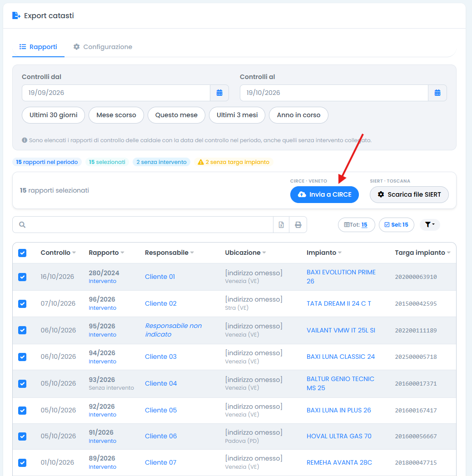
Task: Click the Controlli al date field
Action: 334,93
